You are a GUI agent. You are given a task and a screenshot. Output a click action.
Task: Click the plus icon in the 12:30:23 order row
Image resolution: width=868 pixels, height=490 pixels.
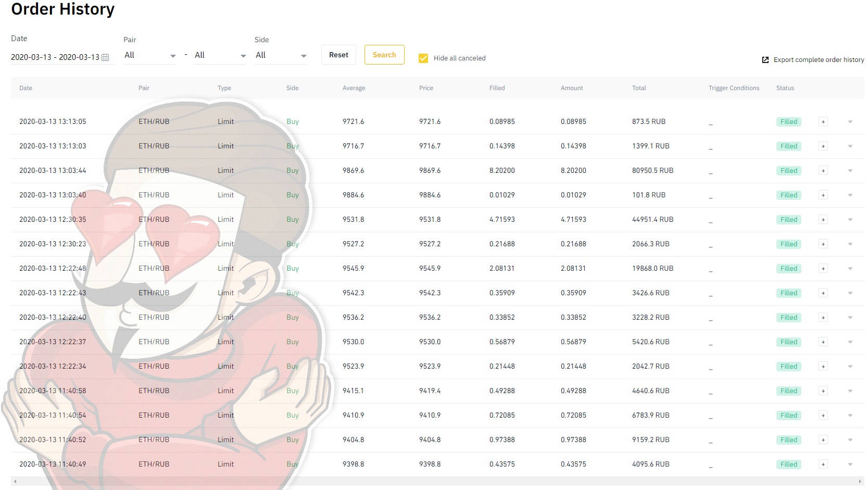click(x=823, y=244)
